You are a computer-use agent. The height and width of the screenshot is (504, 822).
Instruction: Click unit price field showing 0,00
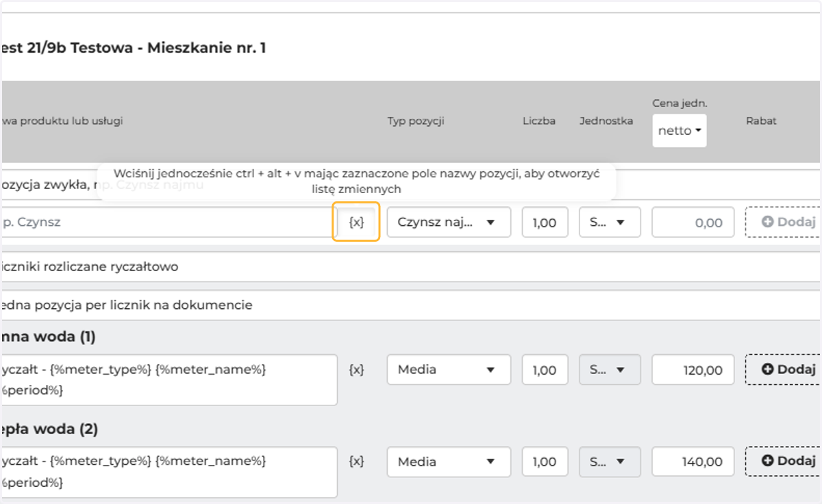click(x=693, y=222)
